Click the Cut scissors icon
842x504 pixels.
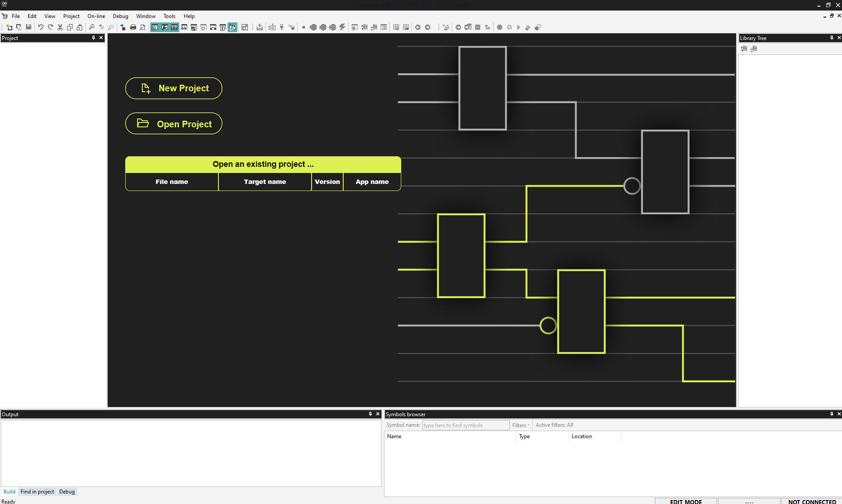[x=60, y=27]
